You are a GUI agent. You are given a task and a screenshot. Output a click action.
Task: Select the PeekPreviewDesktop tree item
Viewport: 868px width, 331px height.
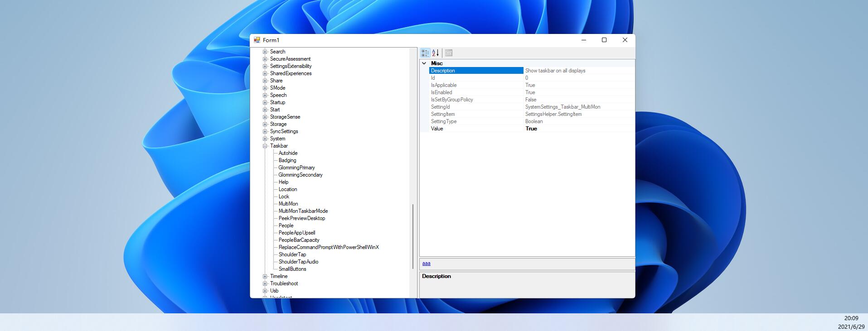(302, 218)
